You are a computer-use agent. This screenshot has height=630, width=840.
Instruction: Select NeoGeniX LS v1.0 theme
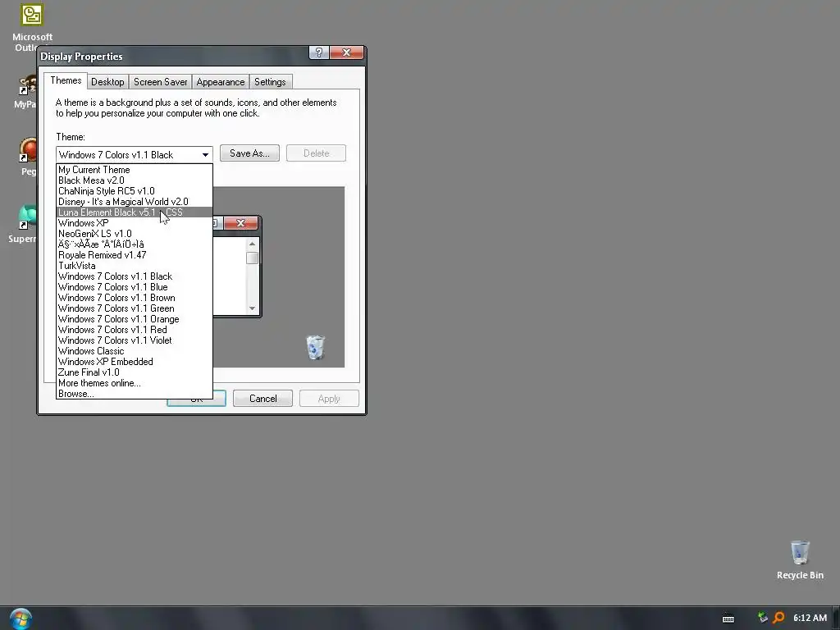(135, 234)
